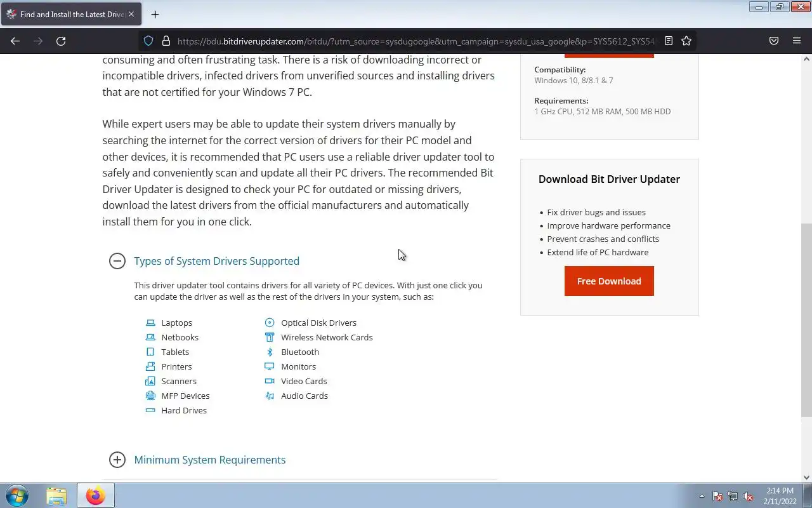Click 'Extend life of PC hardware' bullet
Image resolution: width=812 pixels, height=508 pixels.
point(598,252)
